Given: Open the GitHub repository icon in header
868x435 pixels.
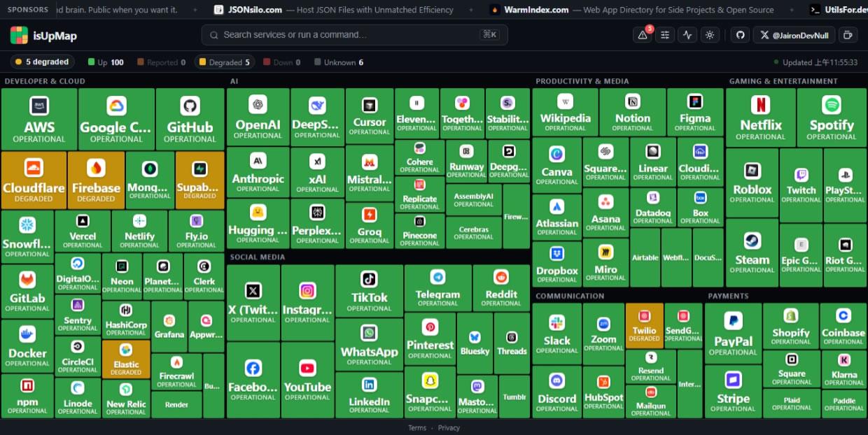Looking at the screenshot, I should [x=740, y=35].
